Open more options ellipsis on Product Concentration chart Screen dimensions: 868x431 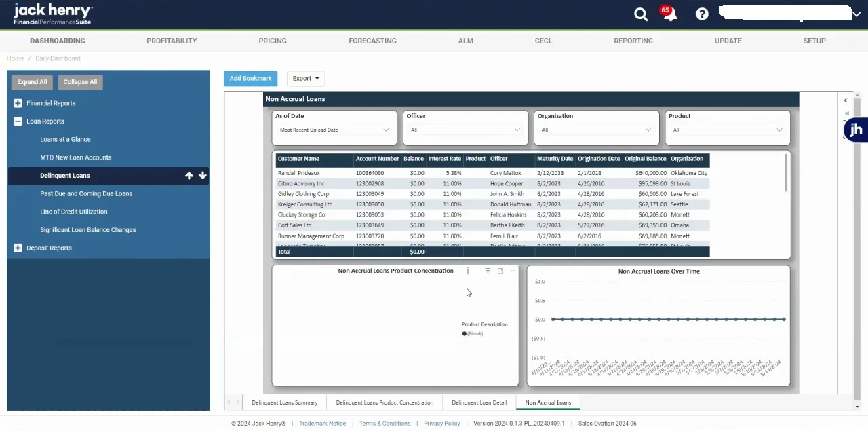513,271
